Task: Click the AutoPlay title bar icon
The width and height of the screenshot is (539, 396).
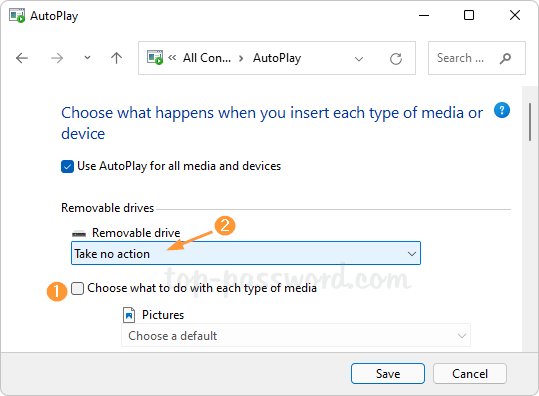Action: pyautogui.click(x=17, y=16)
